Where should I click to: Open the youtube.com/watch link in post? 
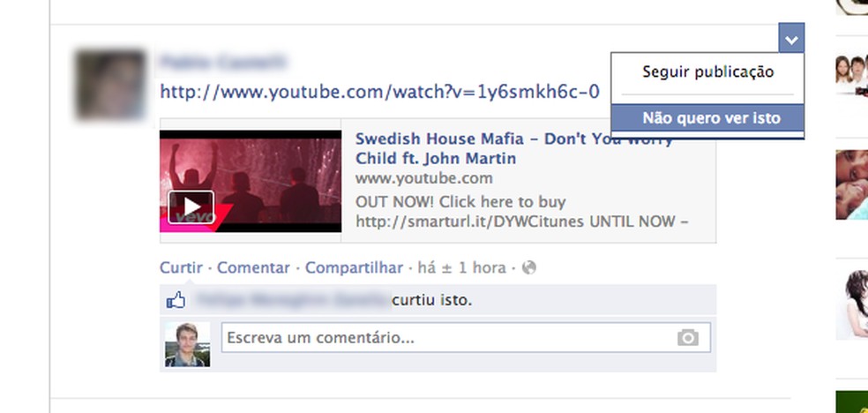click(379, 92)
